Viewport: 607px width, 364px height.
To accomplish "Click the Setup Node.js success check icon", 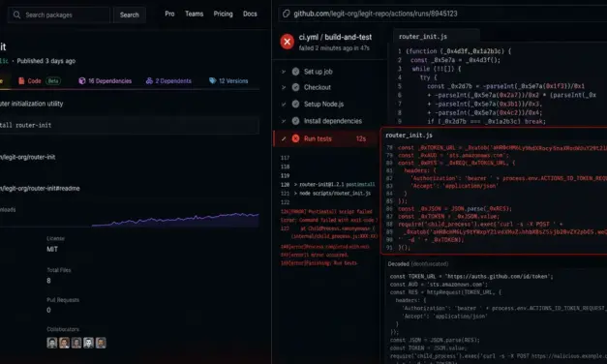I will (296, 105).
